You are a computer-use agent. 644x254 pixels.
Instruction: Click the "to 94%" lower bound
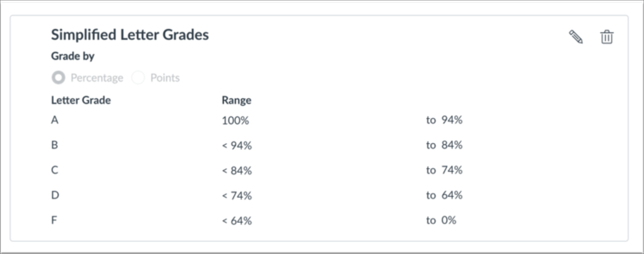point(444,120)
